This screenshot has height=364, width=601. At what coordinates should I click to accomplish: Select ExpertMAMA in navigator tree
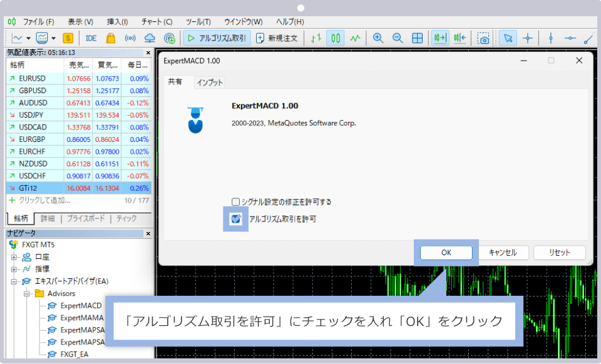pos(81,318)
